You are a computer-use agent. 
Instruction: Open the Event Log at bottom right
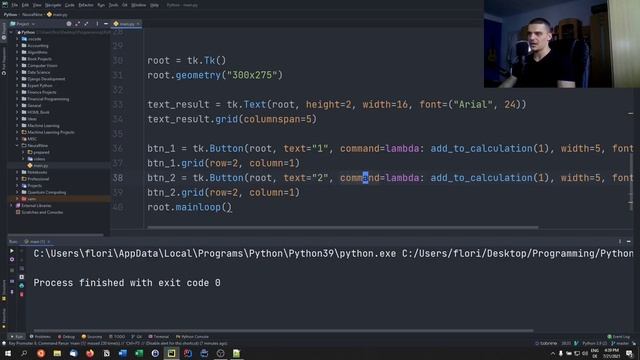click(x=619, y=337)
